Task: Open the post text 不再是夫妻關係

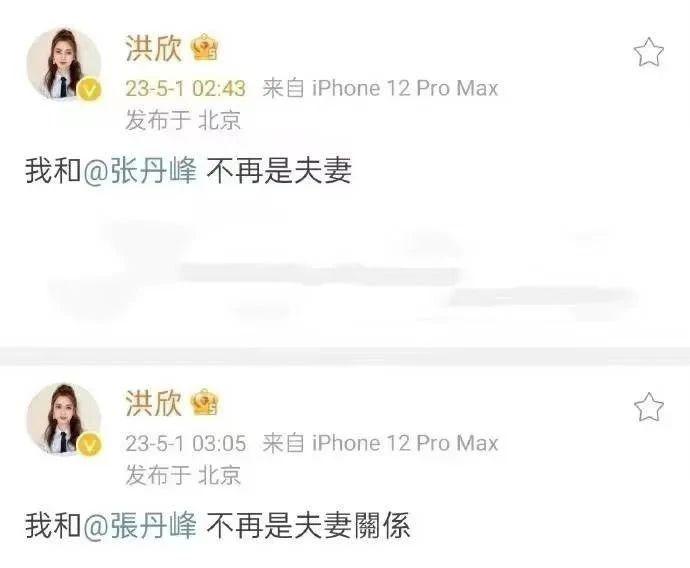Action: [308, 525]
